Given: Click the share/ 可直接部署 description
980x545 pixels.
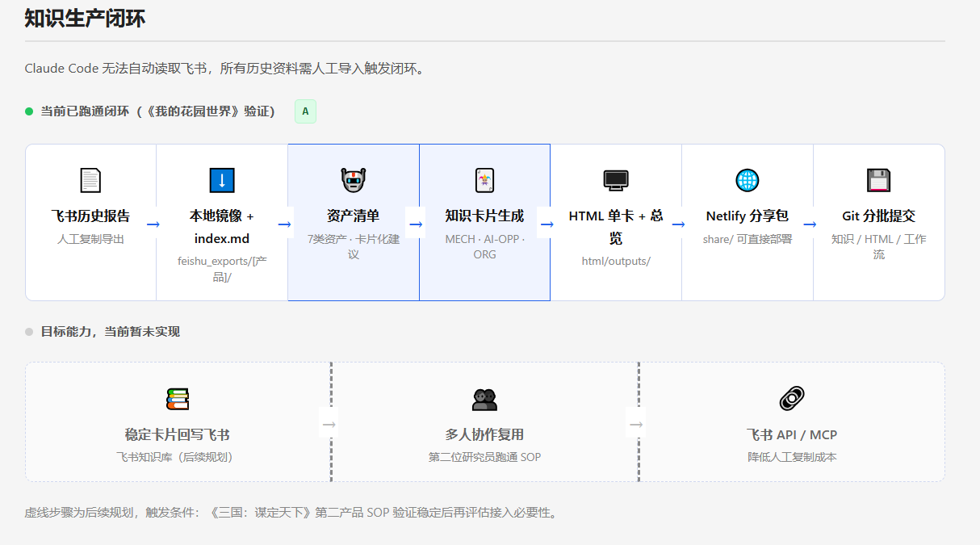Looking at the screenshot, I should click(x=748, y=240).
